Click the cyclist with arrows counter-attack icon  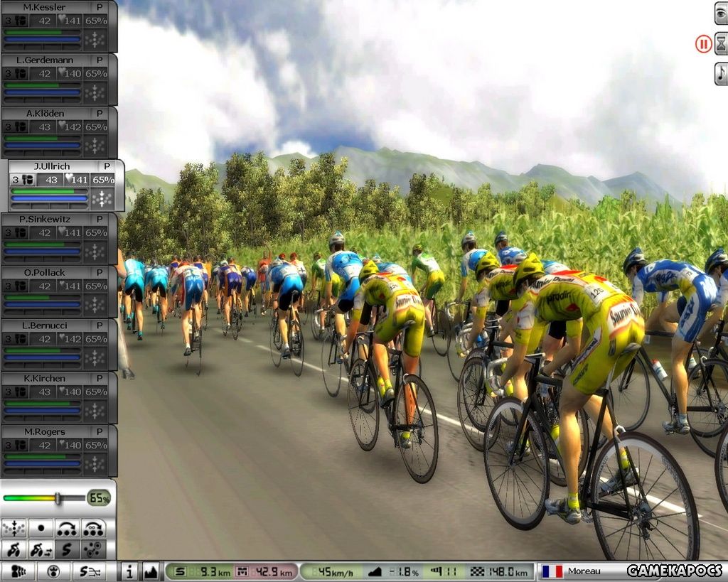tap(41, 549)
